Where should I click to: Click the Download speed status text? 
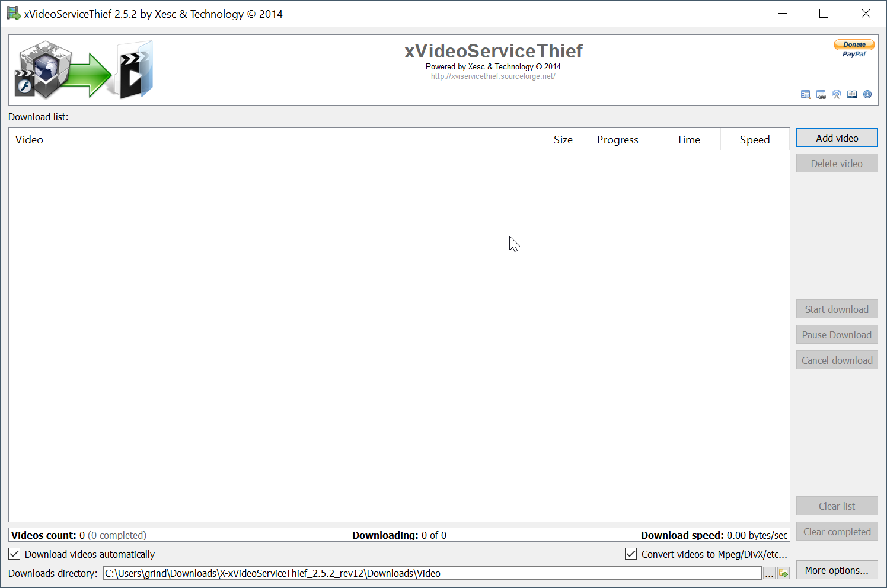click(x=714, y=535)
